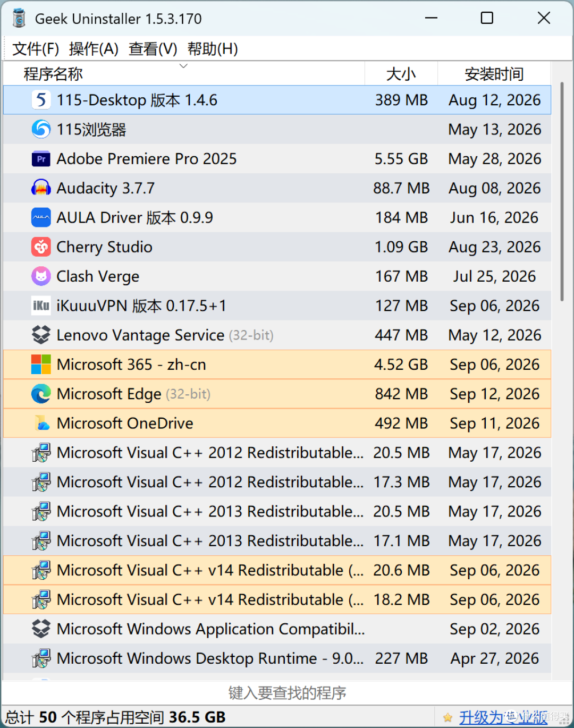Viewport: 574px width, 728px height.
Task: Click the 115-Desktop app icon
Action: coord(41,100)
